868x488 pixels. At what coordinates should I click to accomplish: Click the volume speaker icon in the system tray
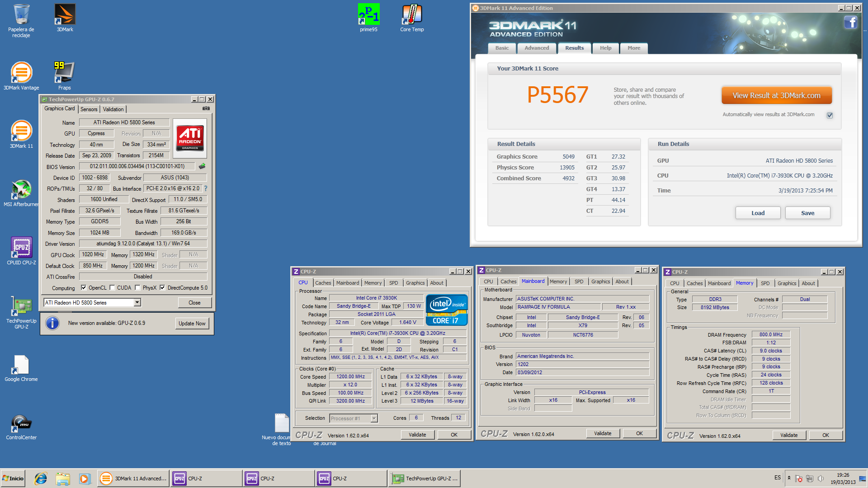click(821, 478)
